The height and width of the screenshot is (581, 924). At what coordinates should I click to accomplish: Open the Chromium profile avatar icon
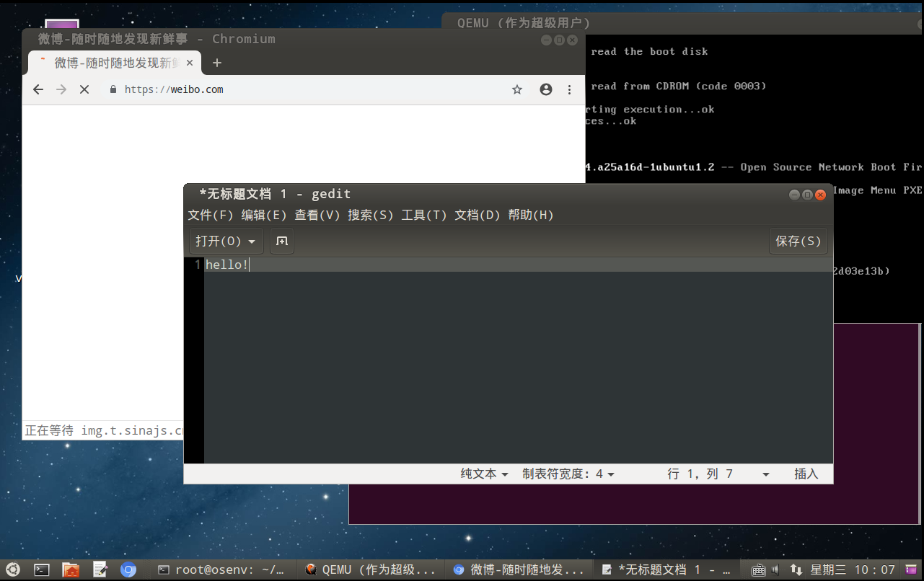(x=545, y=89)
